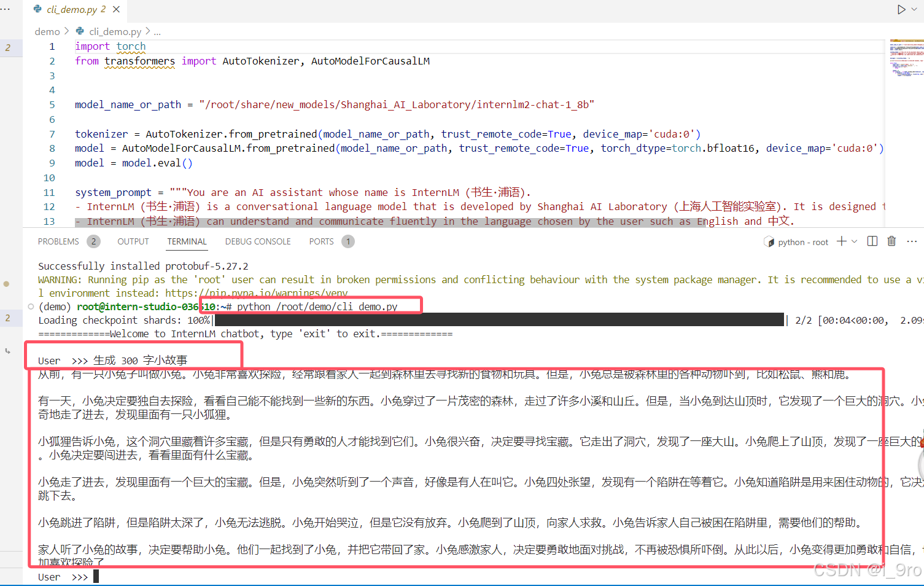Open the new terminal profile dropdown

click(855, 241)
